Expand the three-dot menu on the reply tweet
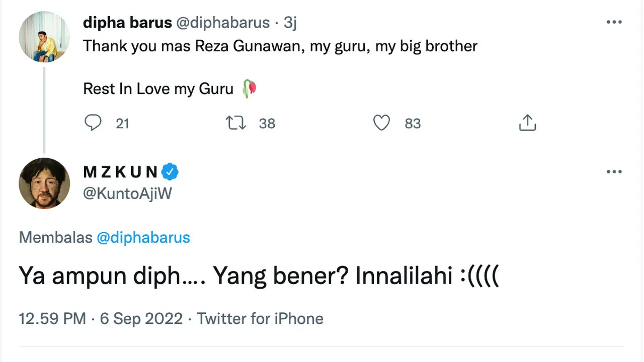 [x=614, y=171]
